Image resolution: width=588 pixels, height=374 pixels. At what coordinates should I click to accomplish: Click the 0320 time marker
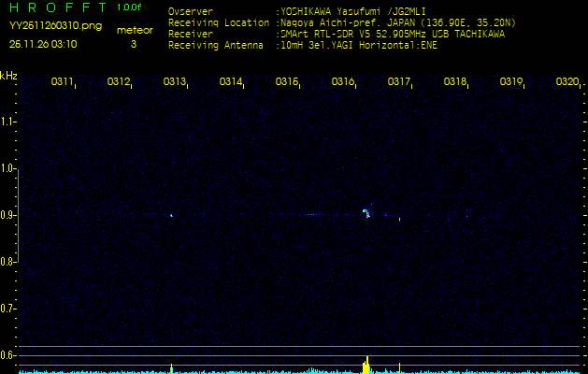pos(566,81)
